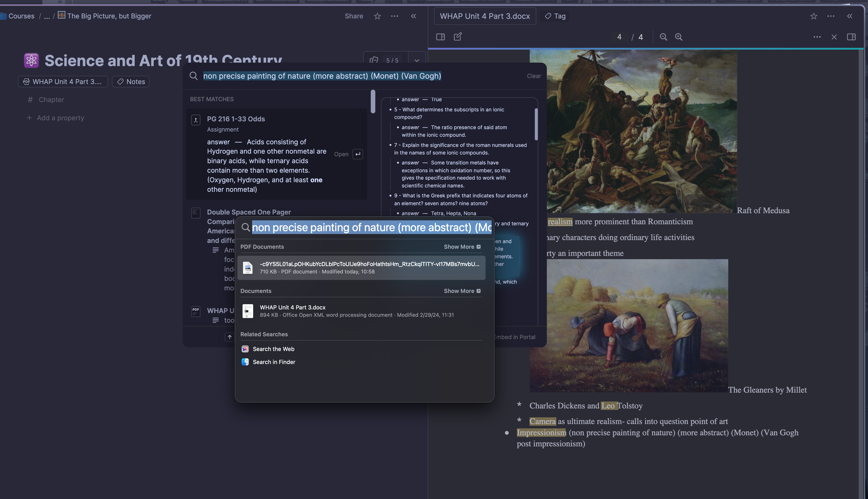Collapse right pane with double chevron
The image size is (868, 499).
[850, 16]
